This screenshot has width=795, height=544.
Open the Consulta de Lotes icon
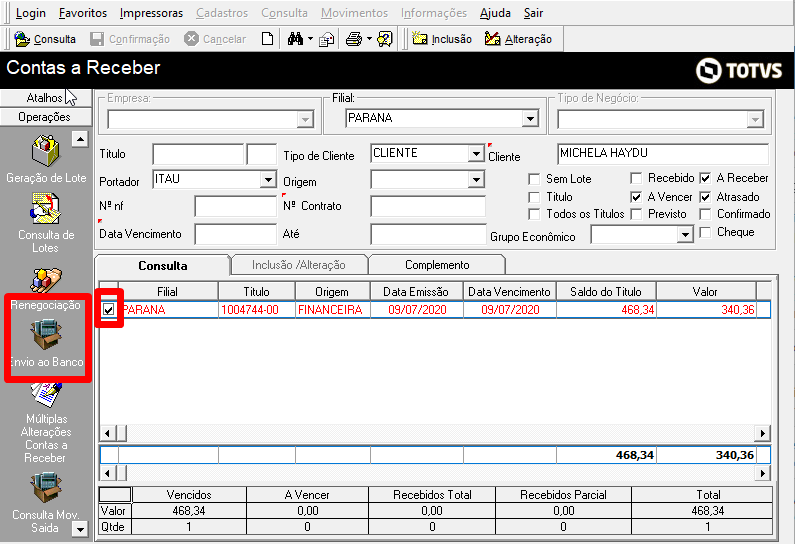pyautogui.click(x=46, y=208)
